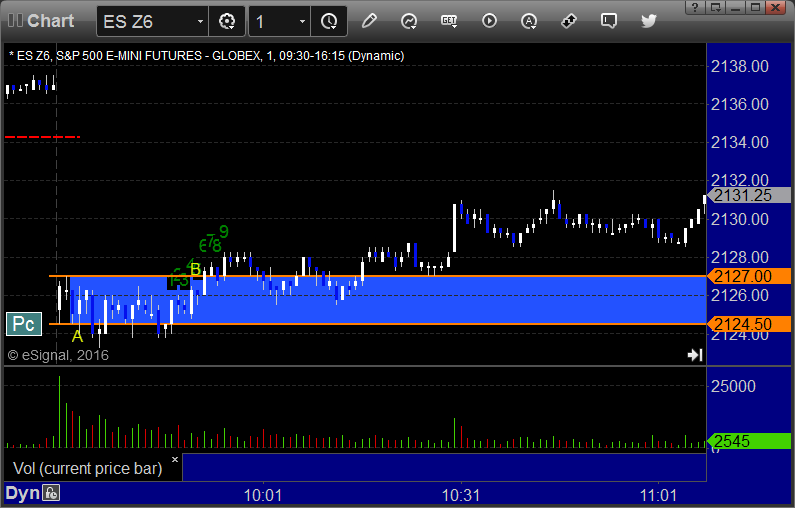Expand the interval '1' dropdown arrow
This screenshot has width=795, height=508.
302,21
